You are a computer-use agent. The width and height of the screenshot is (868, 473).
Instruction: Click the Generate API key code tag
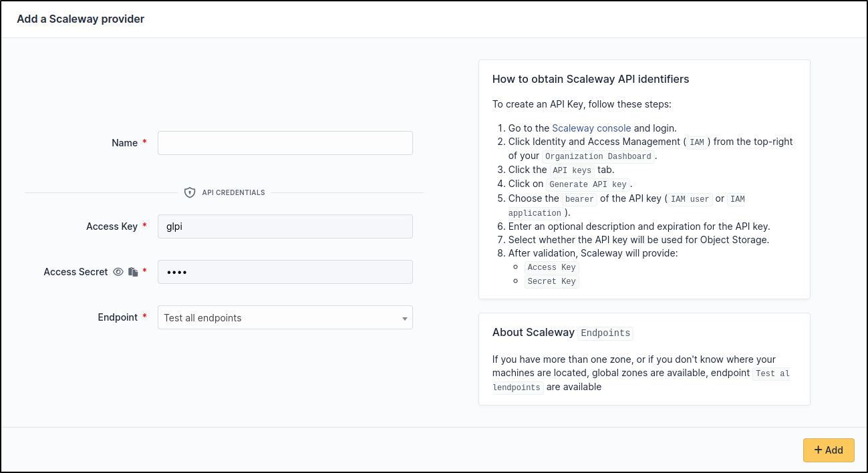(588, 184)
